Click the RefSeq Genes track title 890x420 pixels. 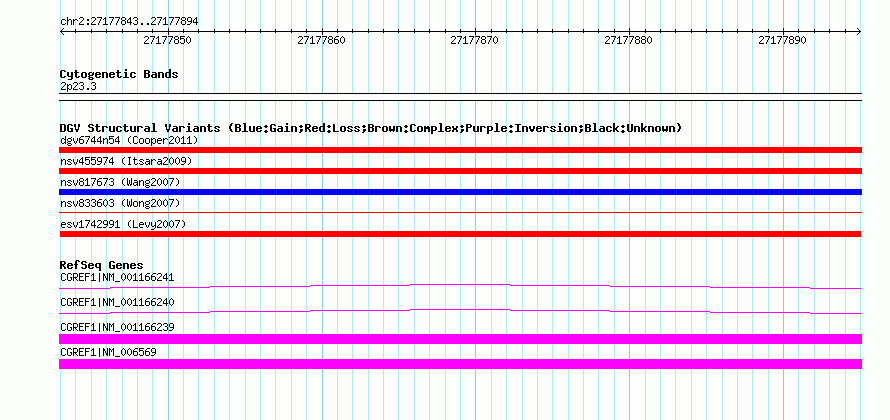tap(102, 265)
